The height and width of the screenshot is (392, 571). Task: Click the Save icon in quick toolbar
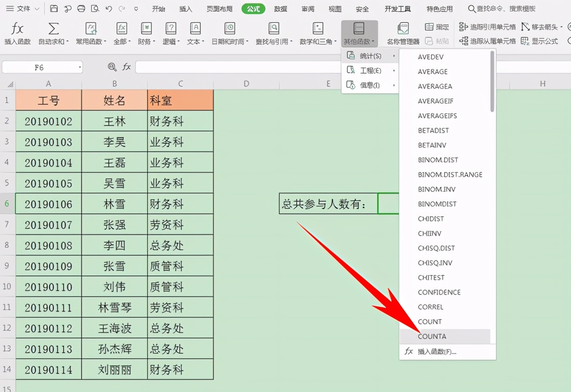tap(54, 8)
